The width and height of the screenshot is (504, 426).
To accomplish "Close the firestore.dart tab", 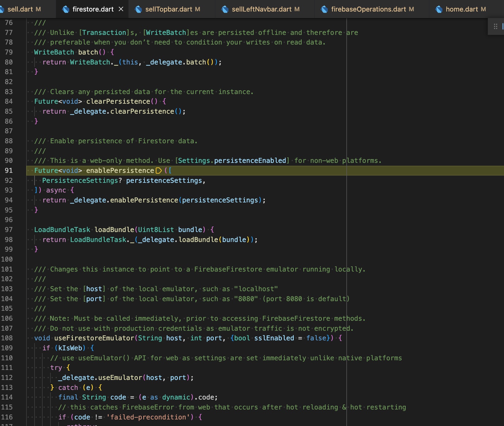I will click(x=121, y=9).
